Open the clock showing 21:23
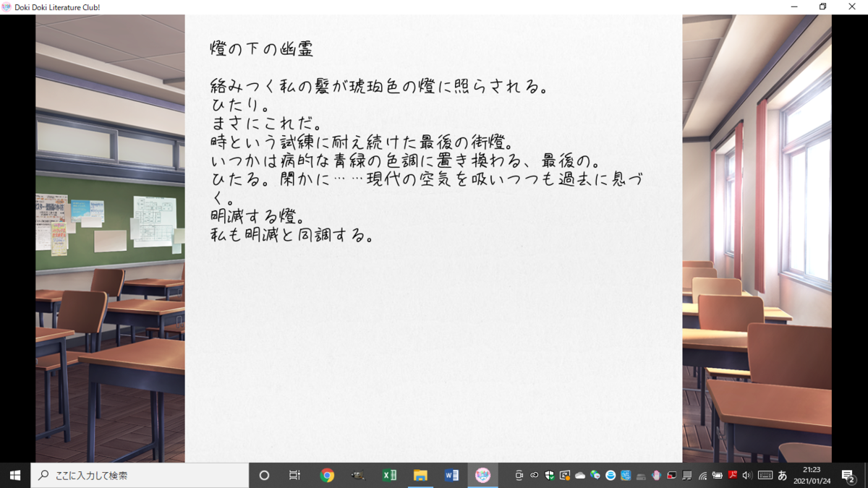868x488 pixels. (x=812, y=475)
